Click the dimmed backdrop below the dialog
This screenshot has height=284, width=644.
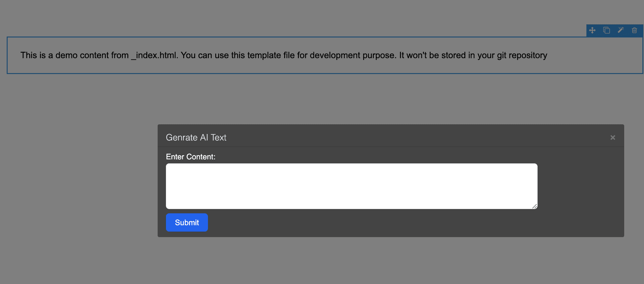pyautogui.click(x=391, y=261)
